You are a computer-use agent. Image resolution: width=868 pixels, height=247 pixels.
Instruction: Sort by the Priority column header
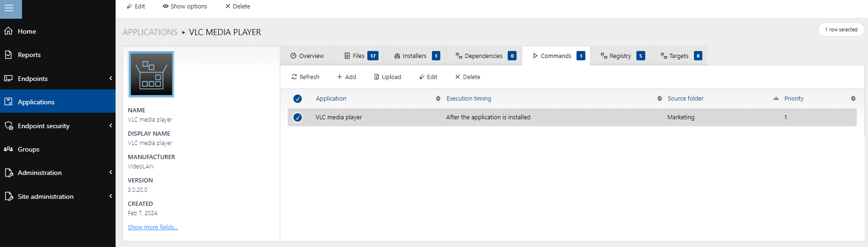[x=794, y=99]
